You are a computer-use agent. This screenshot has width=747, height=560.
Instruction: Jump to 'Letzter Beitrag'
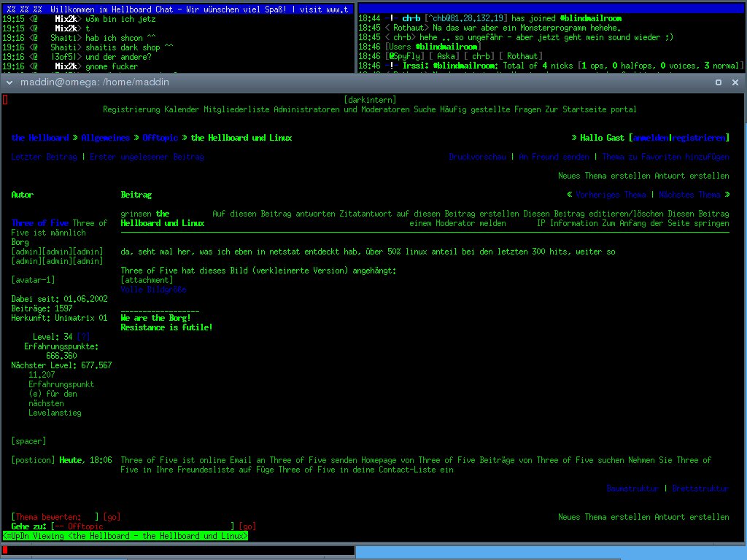(x=43, y=157)
